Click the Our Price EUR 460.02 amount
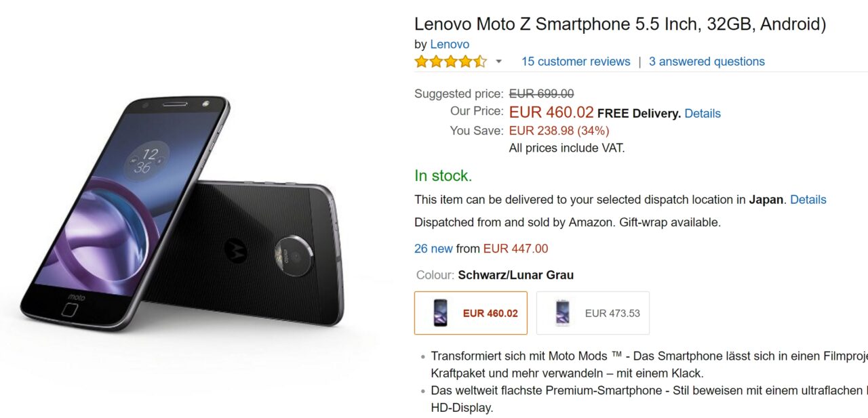 551,112
